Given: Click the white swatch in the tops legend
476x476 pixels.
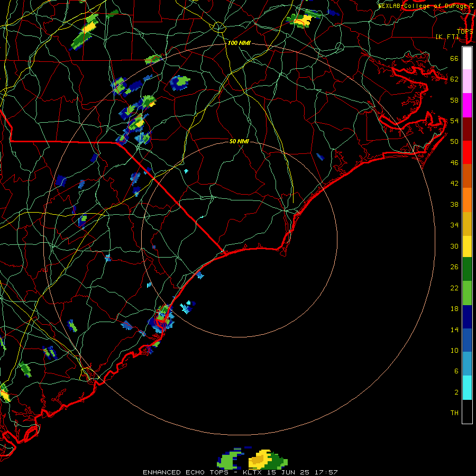Looking at the screenshot, I should click(467, 58).
